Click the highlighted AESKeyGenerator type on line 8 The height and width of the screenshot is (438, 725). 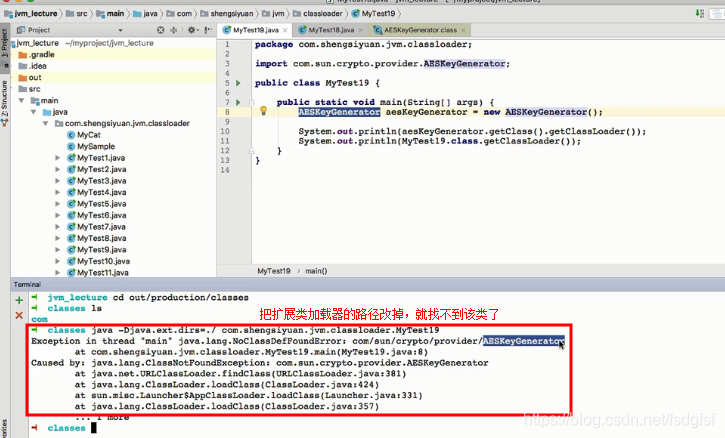(x=339, y=112)
